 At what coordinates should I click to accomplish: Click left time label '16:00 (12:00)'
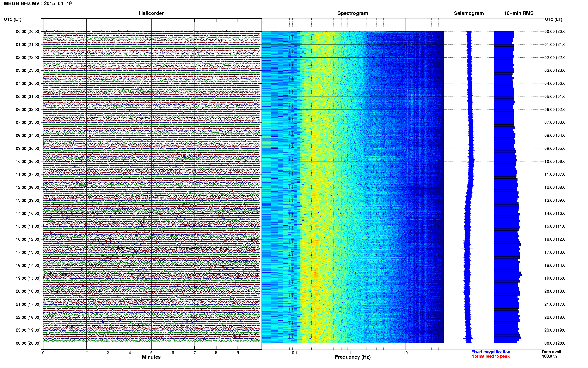click(28, 239)
